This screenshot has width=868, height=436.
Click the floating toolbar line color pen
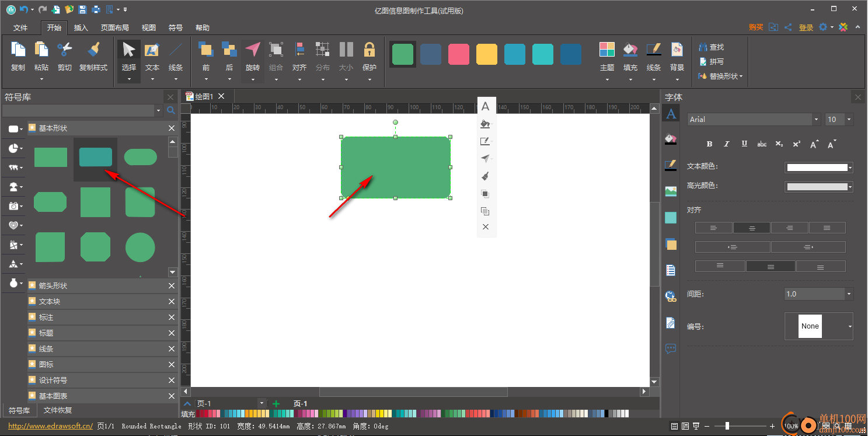[484, 141]
